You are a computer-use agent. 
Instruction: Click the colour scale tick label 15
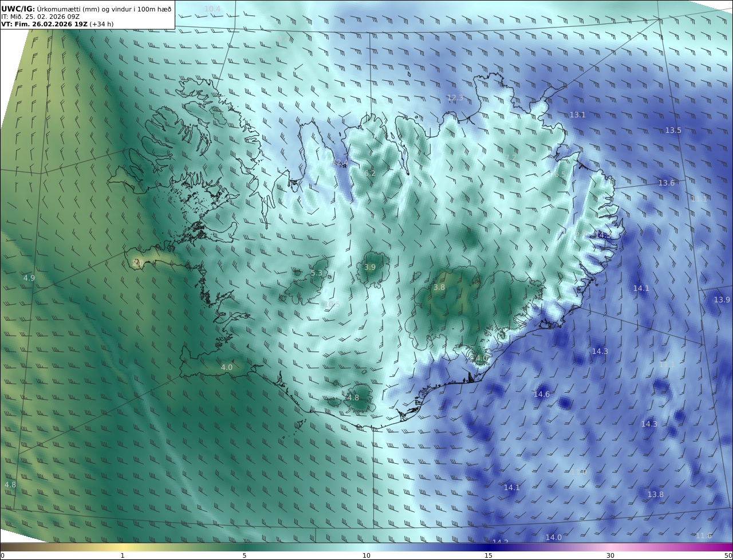(x=488, y=556)
